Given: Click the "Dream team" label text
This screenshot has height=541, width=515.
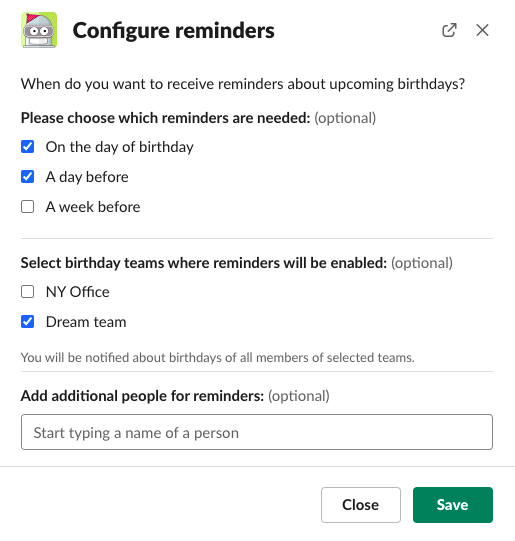Looking at the screenshot, I should [x=86, y=322].
